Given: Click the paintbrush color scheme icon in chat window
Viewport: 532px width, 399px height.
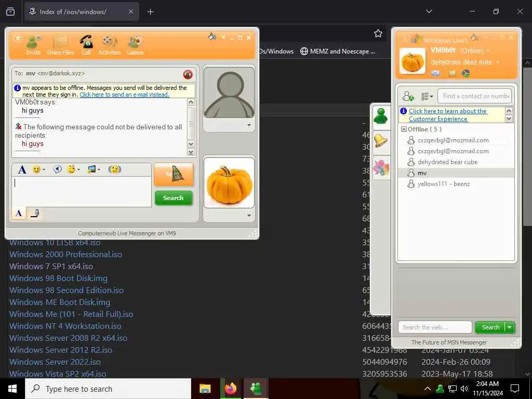Looking at the screenshot, I should 212,36.
